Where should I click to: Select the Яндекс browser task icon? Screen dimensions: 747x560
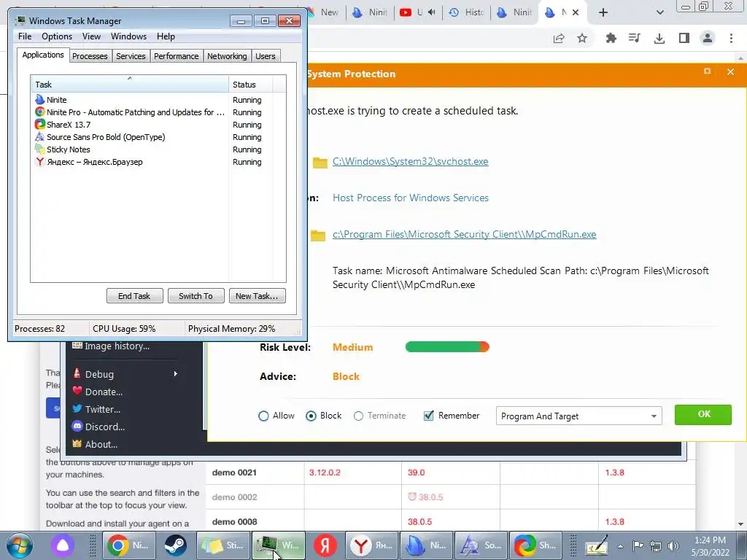[x=40, y=161]
